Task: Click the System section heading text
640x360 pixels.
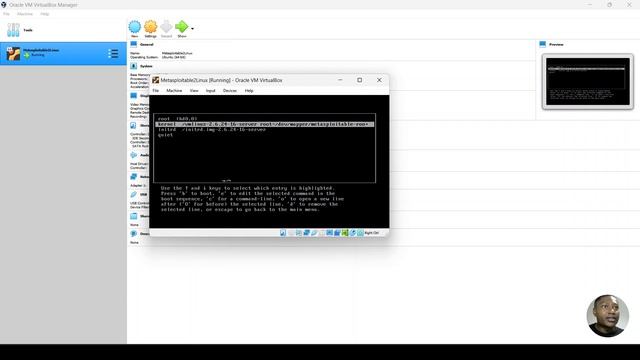Action: click(146, 66)
